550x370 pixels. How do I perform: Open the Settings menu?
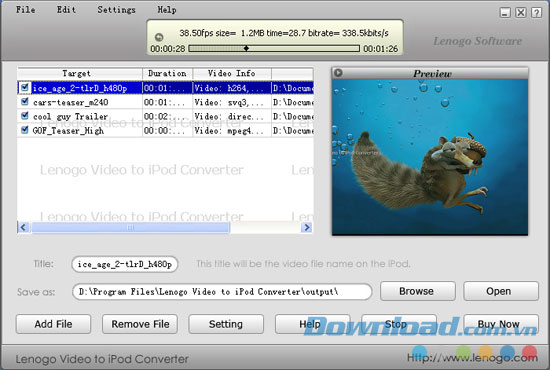coord(116,10)
